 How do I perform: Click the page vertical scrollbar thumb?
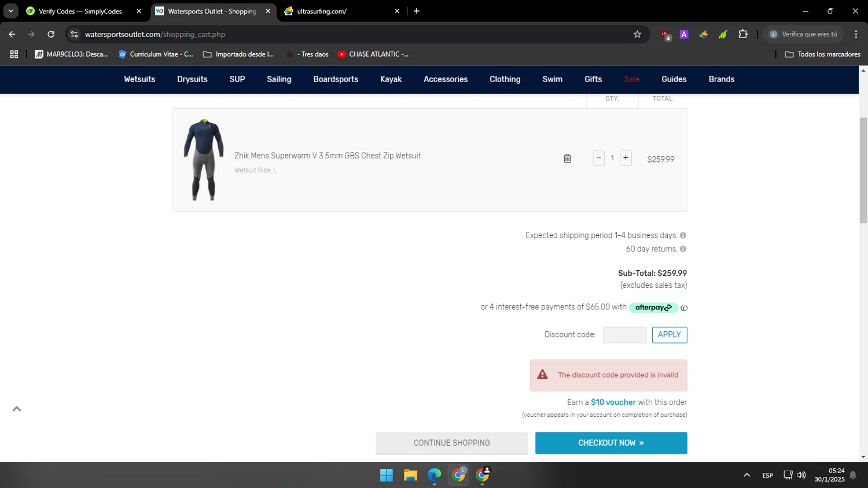pyautogui.click(x=863, y=170)
